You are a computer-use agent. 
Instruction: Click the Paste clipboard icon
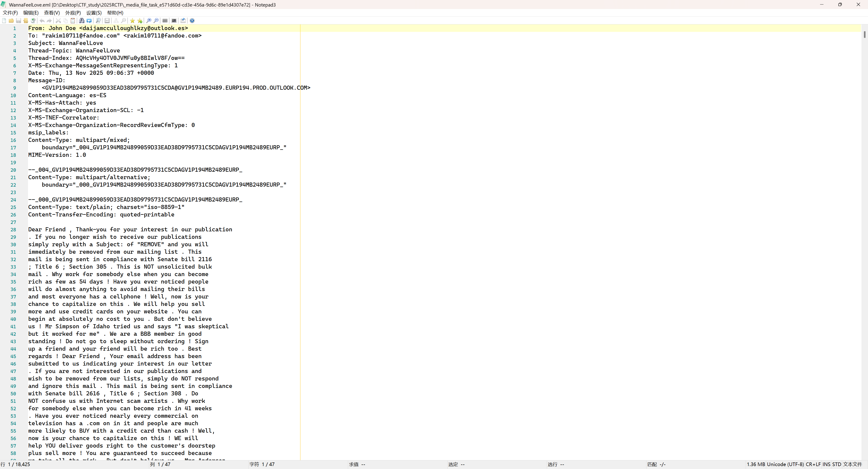click(73, 21)
